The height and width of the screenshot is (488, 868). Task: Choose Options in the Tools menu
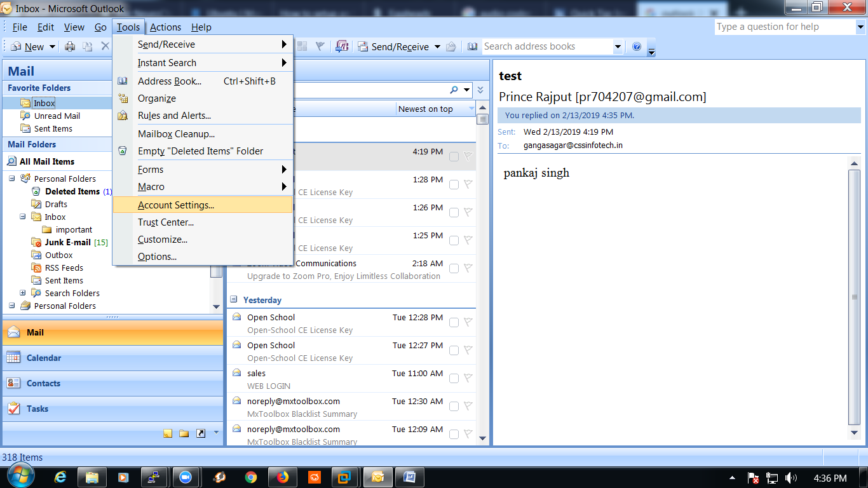203,257
